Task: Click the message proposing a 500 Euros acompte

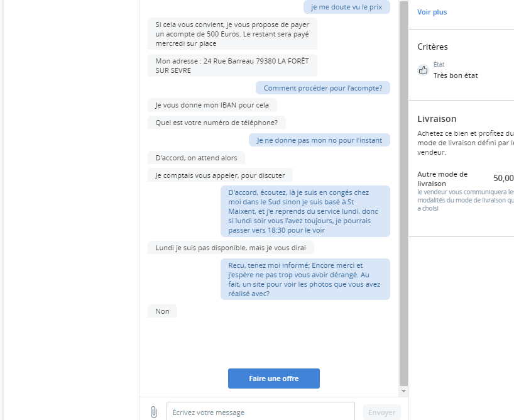Action: coord(232,34)
